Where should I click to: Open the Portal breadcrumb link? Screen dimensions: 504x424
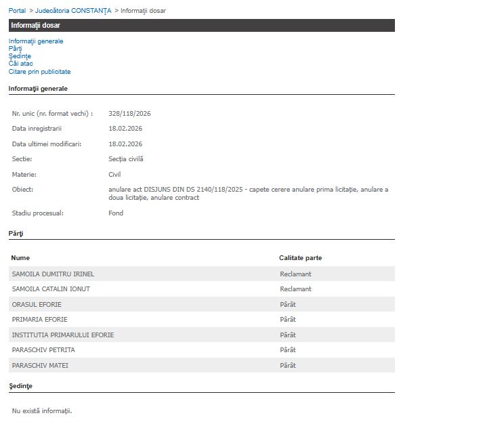17,11
